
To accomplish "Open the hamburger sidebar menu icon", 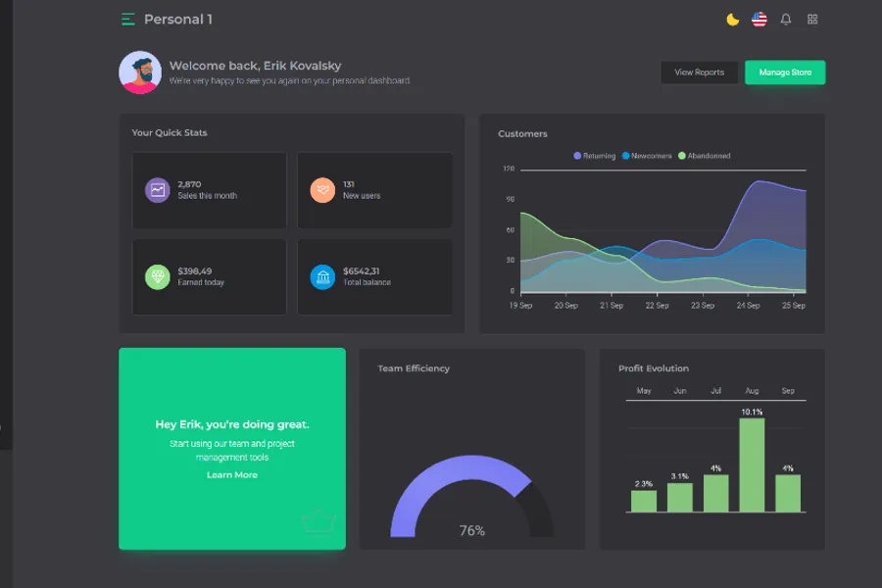I will pyautogui.click(x=128, y=20).
